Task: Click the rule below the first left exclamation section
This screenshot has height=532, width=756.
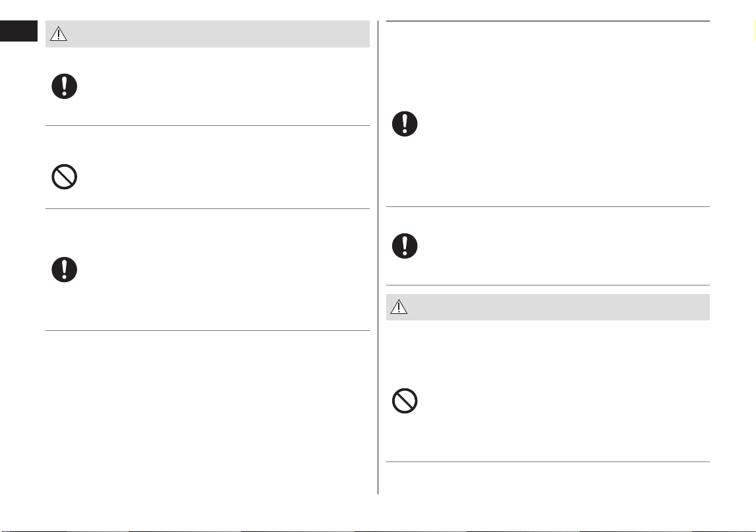Action: click(x=208, y=125)
